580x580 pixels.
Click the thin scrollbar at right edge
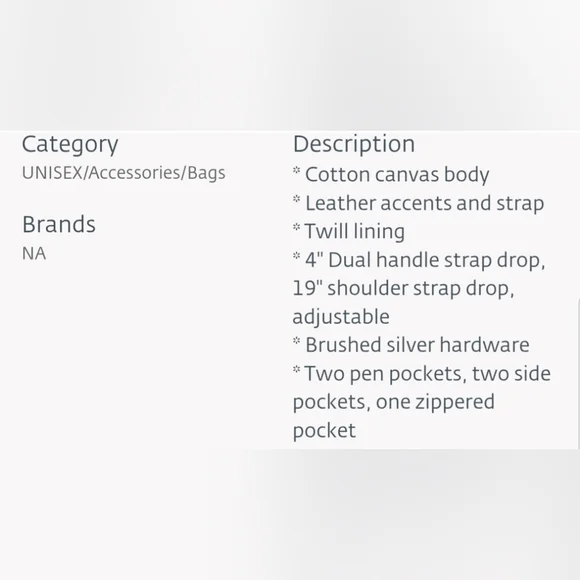578,374
